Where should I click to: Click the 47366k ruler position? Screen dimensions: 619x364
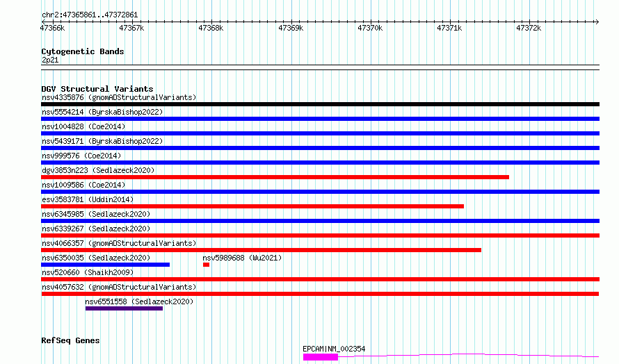52,28
